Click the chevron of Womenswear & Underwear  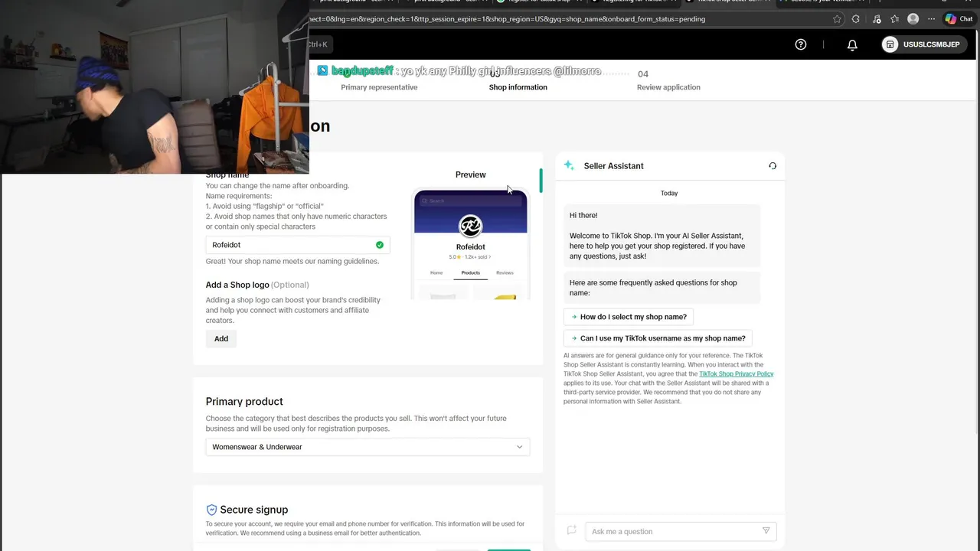coord(519,447)
